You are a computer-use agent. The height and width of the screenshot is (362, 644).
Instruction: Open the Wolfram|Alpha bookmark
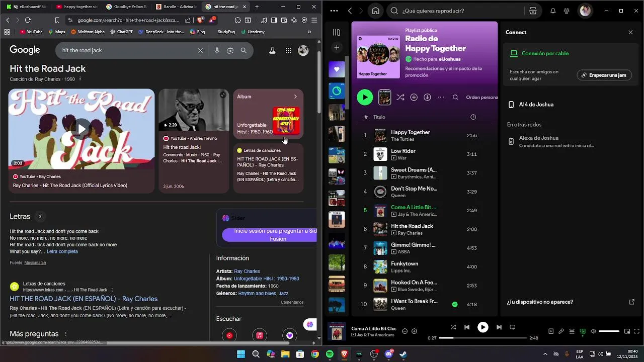[x=88, y=32]
